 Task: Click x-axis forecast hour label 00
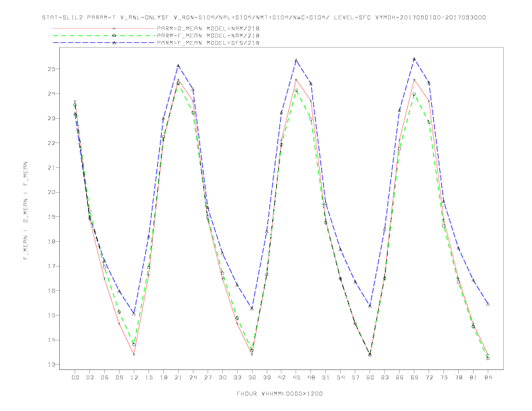point(75,377)
